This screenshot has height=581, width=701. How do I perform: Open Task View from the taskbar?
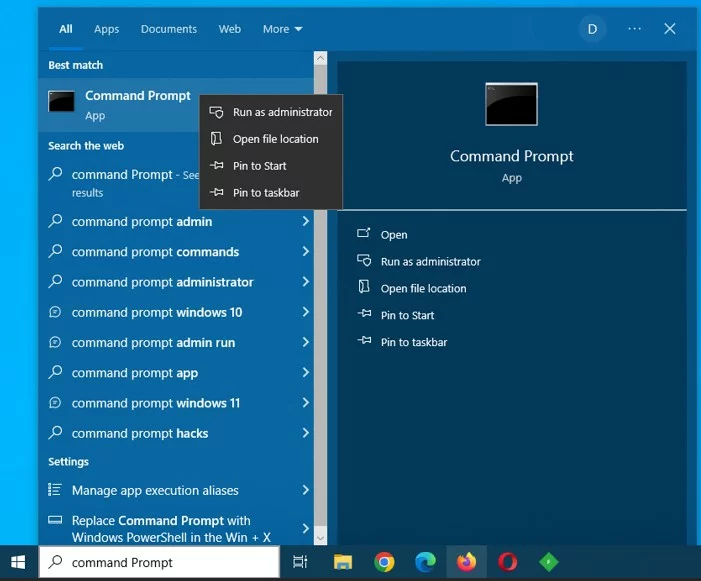[x=300, y=562]
